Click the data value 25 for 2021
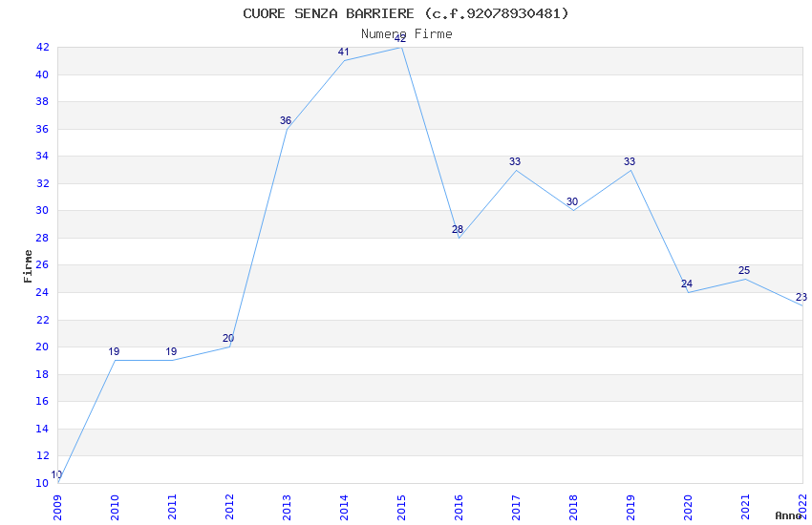The width and height of the screenshot is (812, 525). pyautogui.click(x=744, y=270)
